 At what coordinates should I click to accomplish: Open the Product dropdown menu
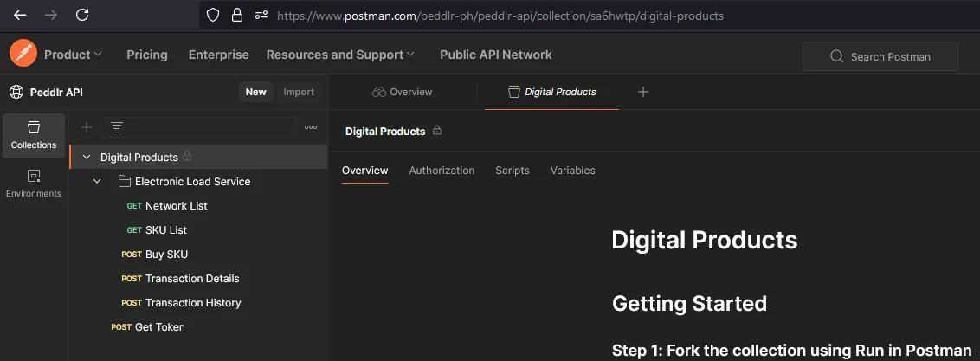73,55
